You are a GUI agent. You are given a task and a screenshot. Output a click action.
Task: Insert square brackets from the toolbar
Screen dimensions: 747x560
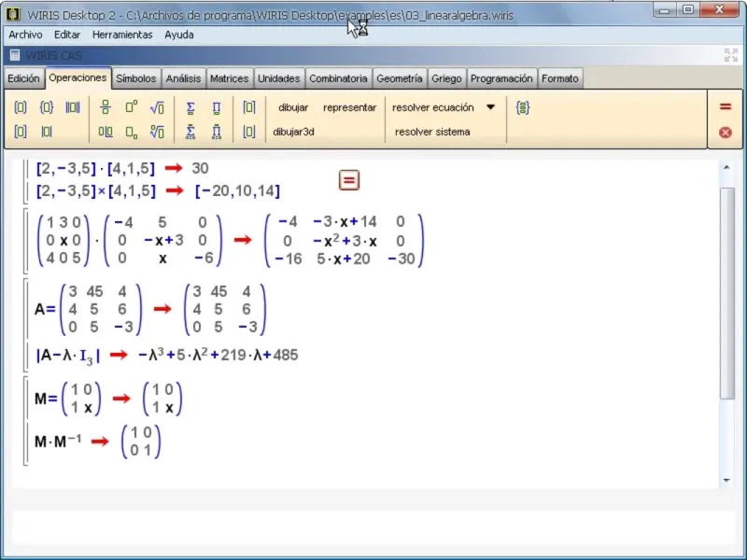20,132
